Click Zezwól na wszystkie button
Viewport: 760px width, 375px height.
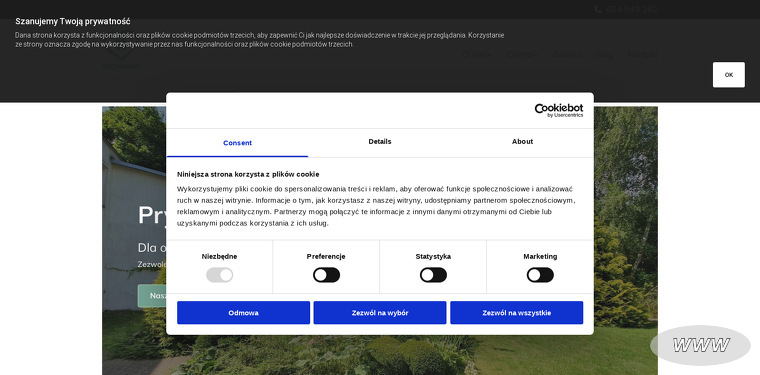click(517, 313)
